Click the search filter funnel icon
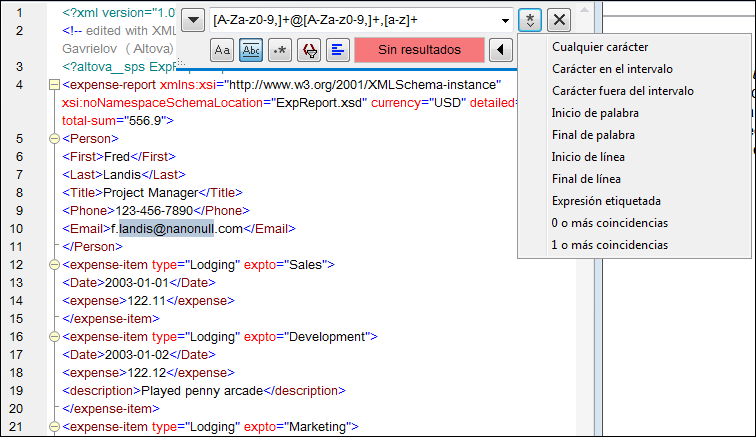Image resolution: width=756 pixels, height=437 pixels. [x=310, y=50]
